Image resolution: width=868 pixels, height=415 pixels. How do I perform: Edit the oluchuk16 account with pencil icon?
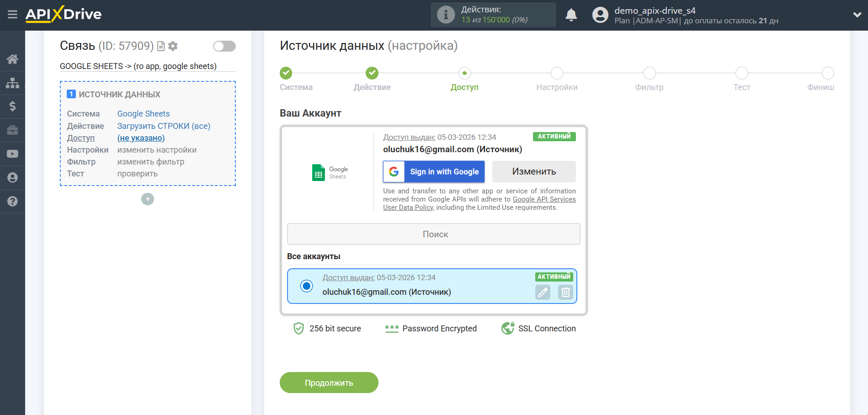(x=543, y=292)
